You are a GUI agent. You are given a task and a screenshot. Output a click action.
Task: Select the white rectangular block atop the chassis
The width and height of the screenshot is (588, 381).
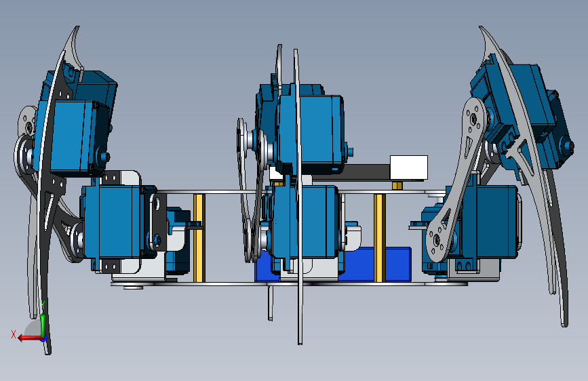tap(409, 167)
